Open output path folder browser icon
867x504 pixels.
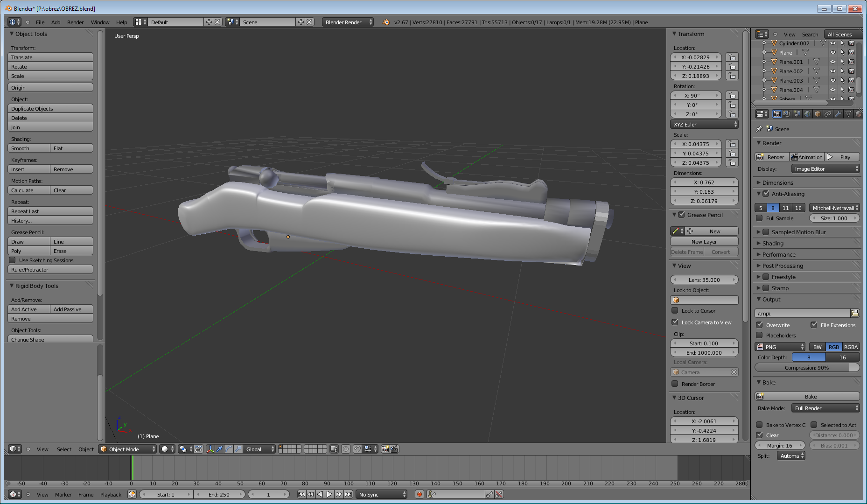855,313
